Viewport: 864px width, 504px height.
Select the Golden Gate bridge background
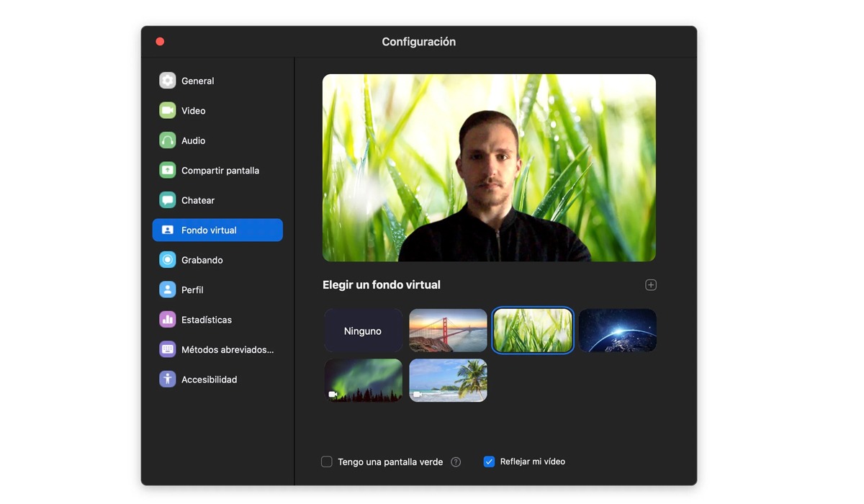coord(448,330)
